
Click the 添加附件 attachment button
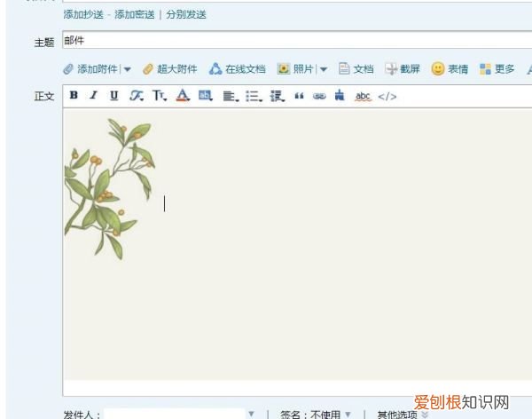tap(90, 69)
